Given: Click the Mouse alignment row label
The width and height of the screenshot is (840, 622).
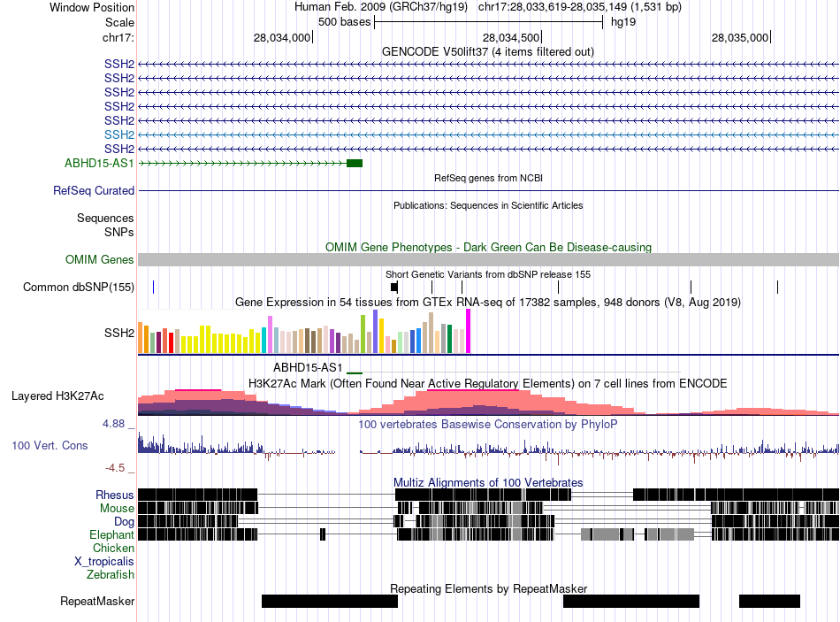Looking at the screenshot, I should pos(117,509).
